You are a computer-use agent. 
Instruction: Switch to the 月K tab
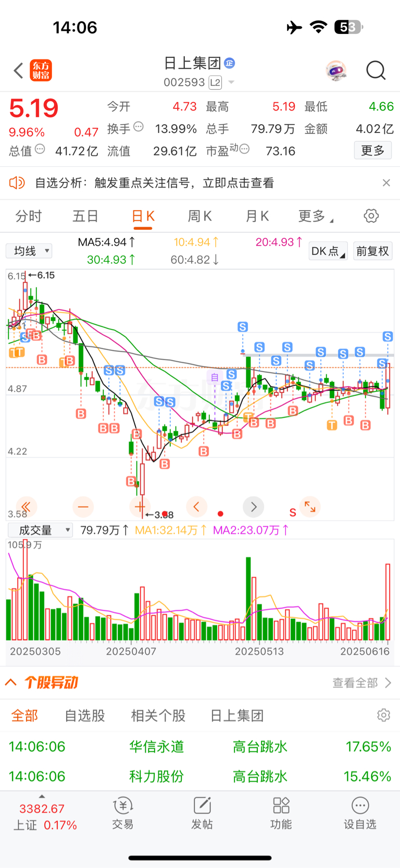pyautogui.click(x=257, y=216)
